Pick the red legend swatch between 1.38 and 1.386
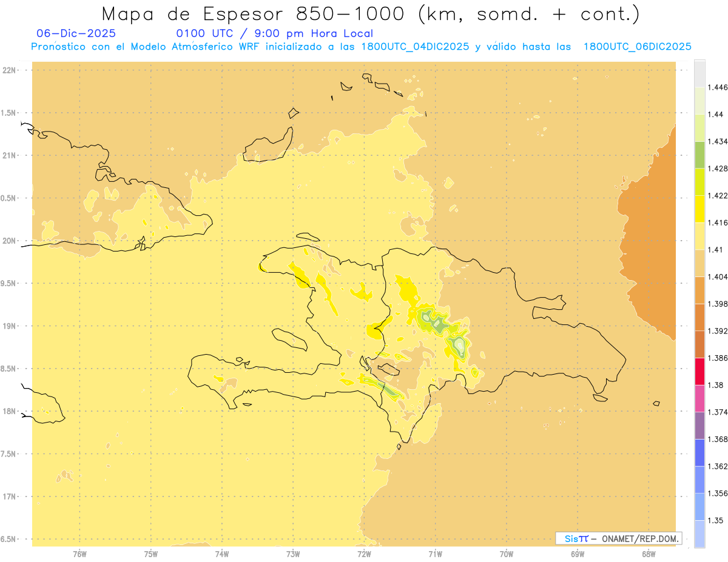Image resolution: width=728 pixels, height=562 pixels. 699,372
